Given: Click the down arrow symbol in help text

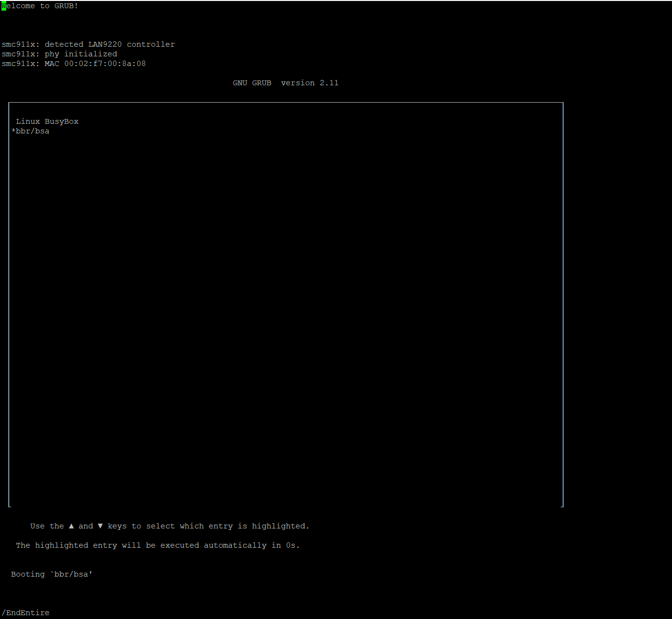Looking at the screenshot, I should [100, 526].
